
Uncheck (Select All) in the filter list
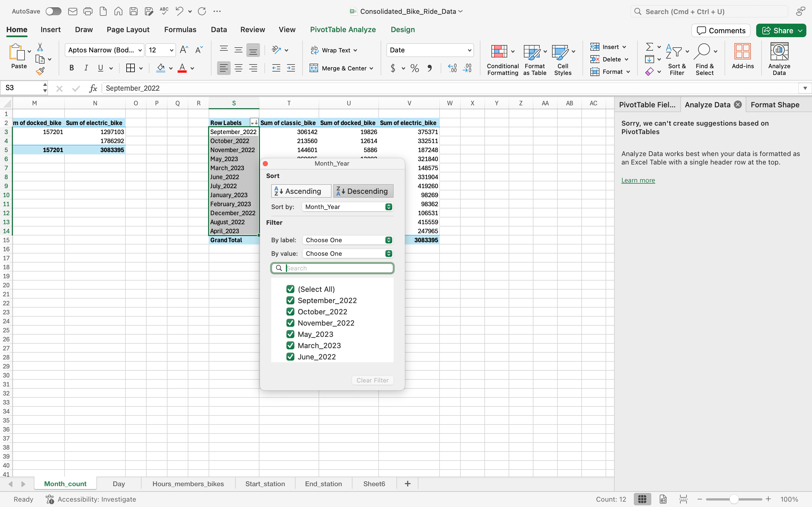coord(290,289)
